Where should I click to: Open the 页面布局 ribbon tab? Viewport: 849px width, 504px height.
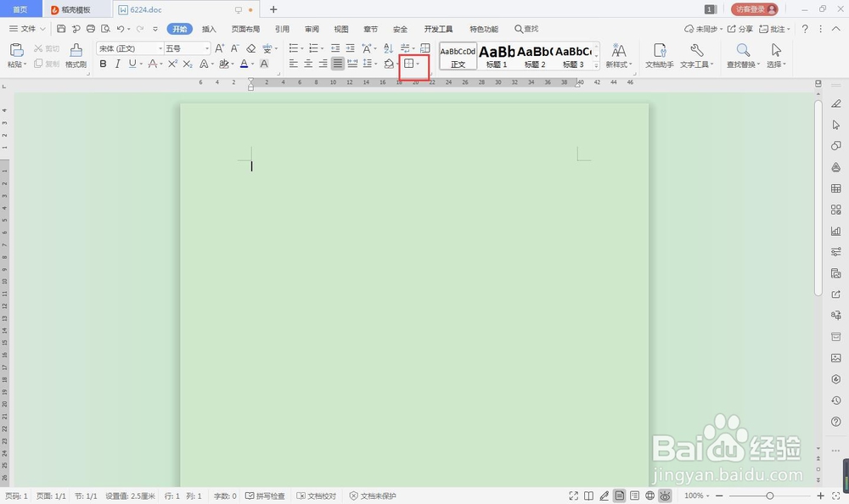246,28
